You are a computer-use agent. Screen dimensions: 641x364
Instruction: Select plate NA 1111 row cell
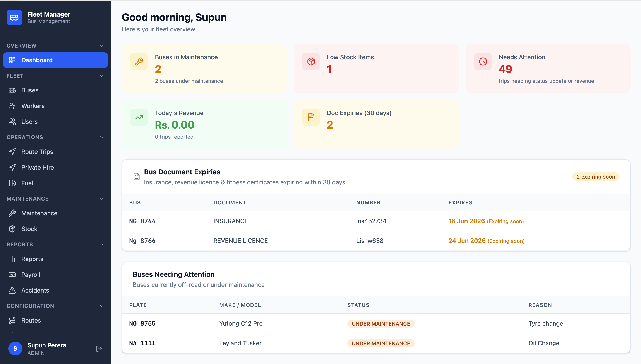[142, 343]
